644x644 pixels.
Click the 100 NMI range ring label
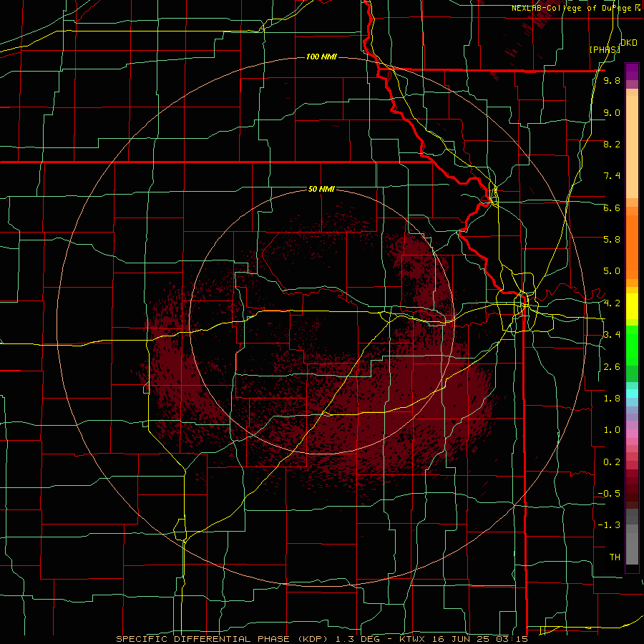321,57
